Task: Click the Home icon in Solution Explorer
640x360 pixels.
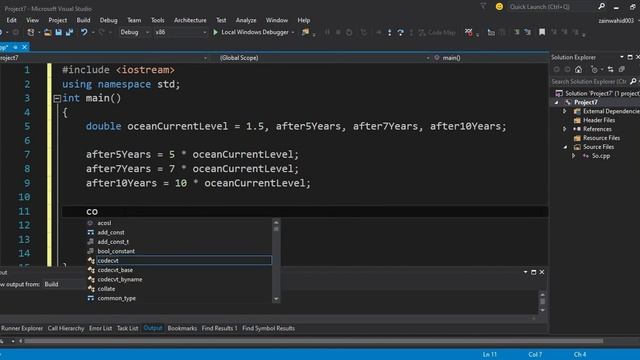Action: point(578,70)
